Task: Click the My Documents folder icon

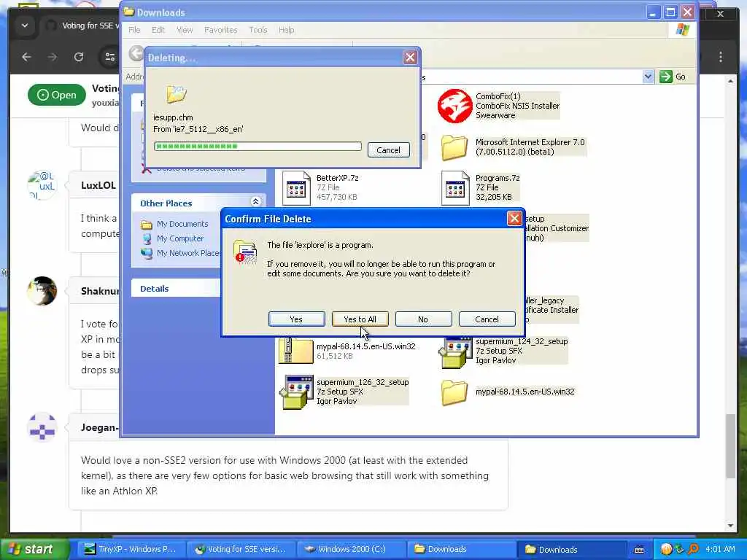Action: pyautogui.click(x=147, y=225)
